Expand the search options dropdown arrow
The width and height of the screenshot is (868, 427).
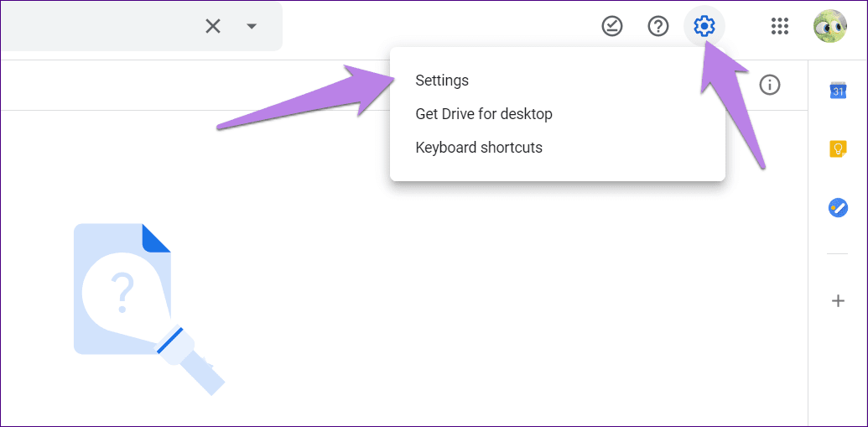pos(252,26)
